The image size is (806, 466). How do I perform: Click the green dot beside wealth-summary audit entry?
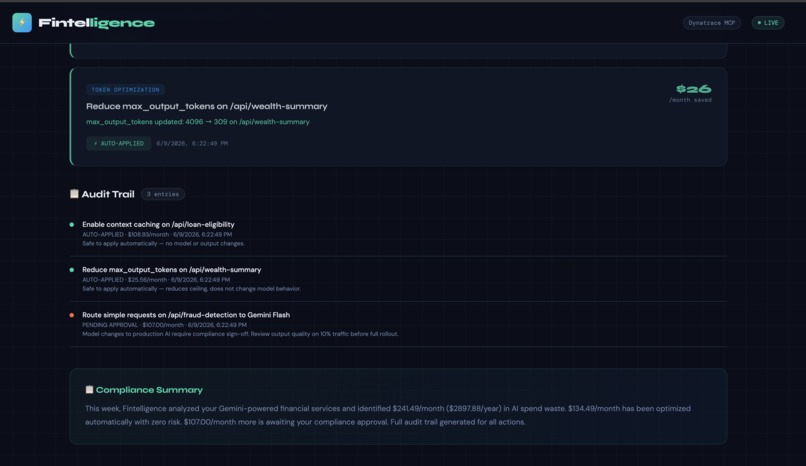pos(71,270)
